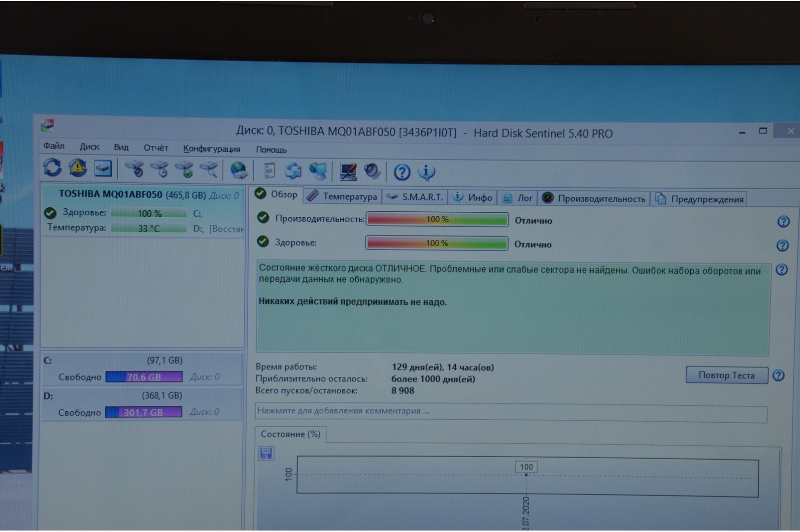Image resolution: width=800 pixels, height=532 pixels.
Task: Click the laptop with screwdriver configuration icon
Action: 348,171
